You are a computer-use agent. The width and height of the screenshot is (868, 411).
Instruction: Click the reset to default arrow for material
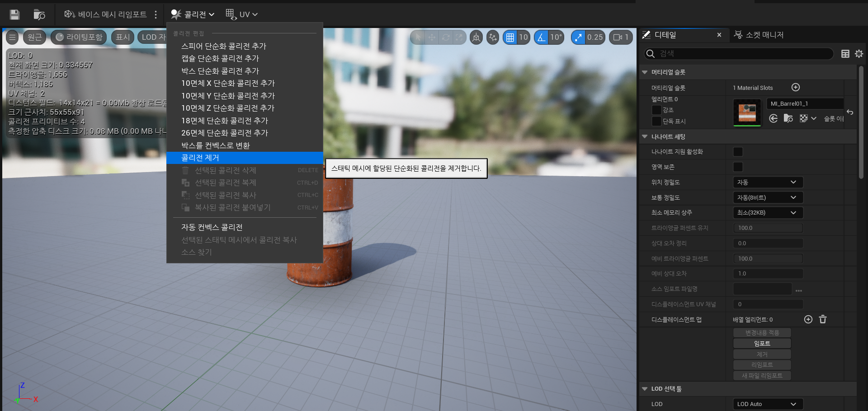850,112
